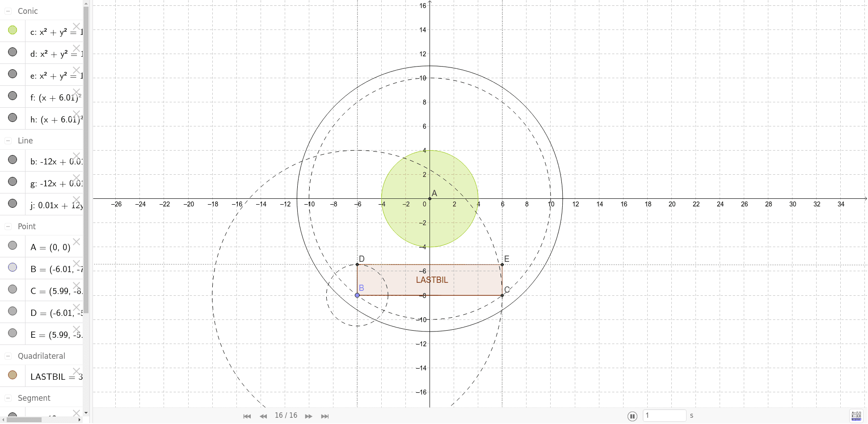Click point E on the rectangle

pyautogui.click(x=502, y=264)
